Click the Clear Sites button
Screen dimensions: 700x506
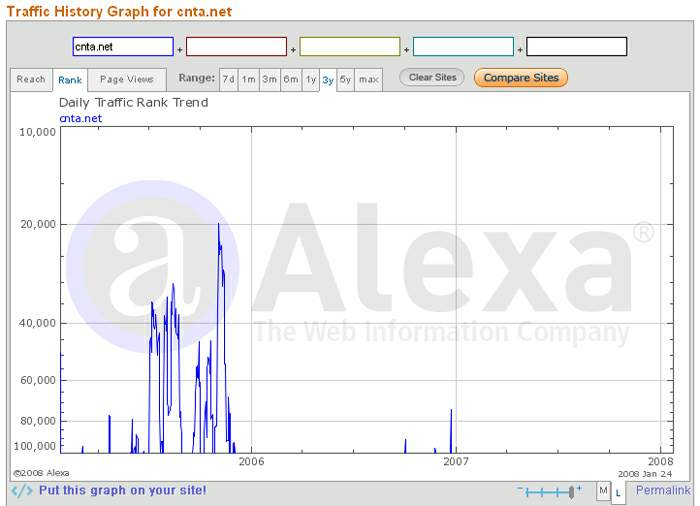432,77
